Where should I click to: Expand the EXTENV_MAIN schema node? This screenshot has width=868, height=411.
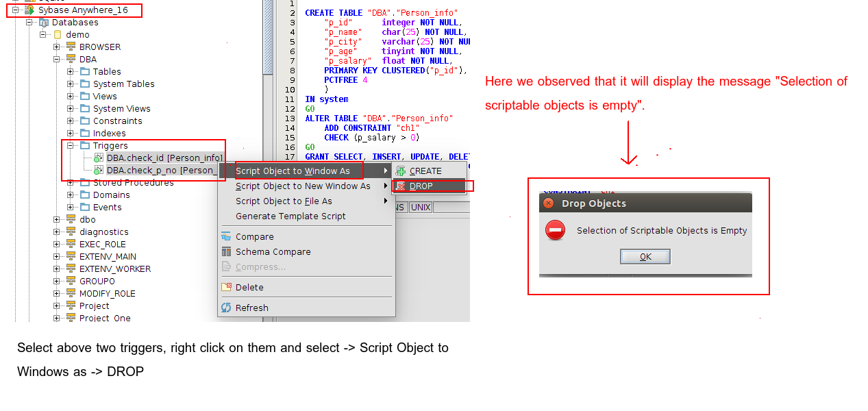pos(57,257)
